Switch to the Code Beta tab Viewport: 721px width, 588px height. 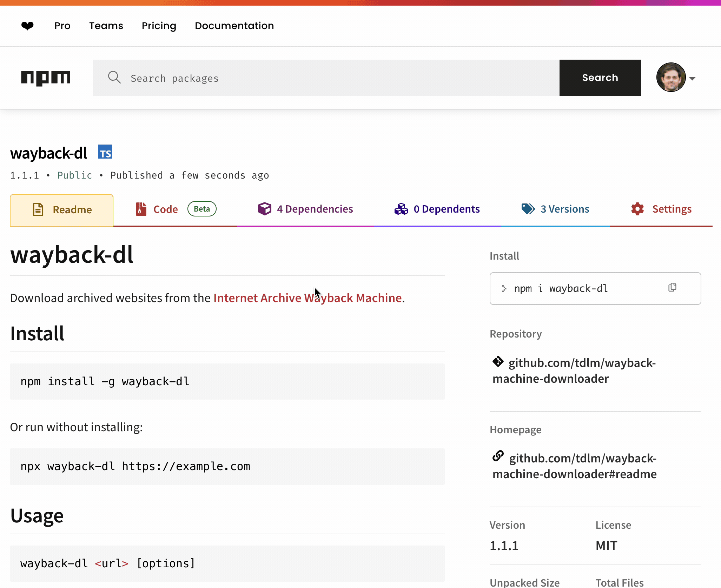166,209
